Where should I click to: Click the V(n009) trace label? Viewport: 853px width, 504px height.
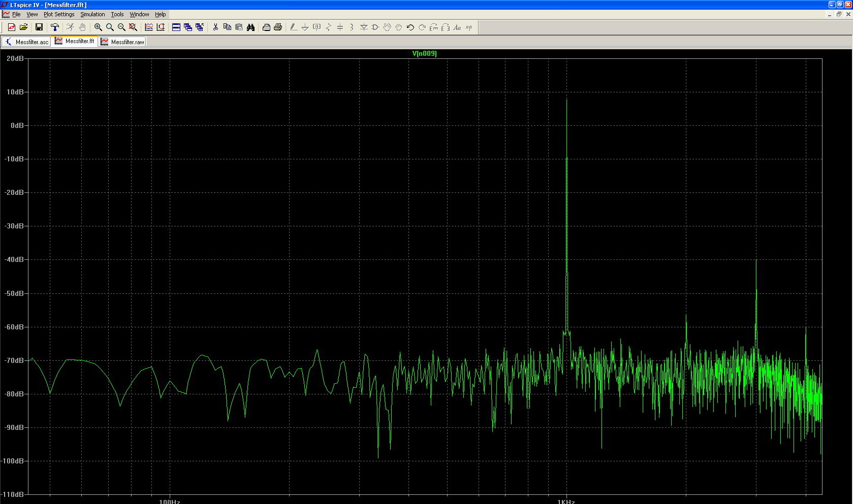click(x=424, y=53)
